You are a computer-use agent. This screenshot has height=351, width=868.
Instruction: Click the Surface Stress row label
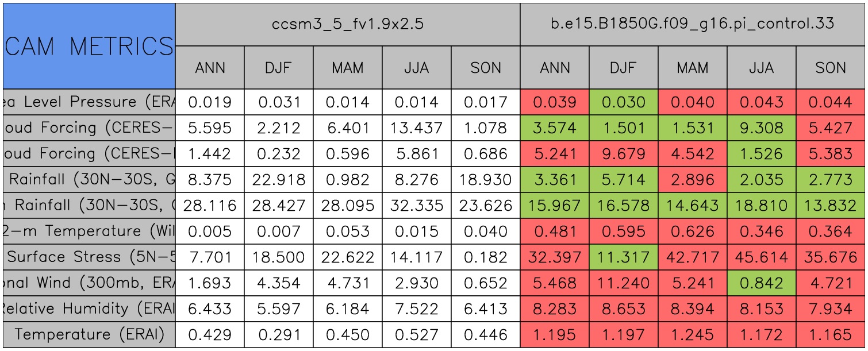[x=89, y=257]
